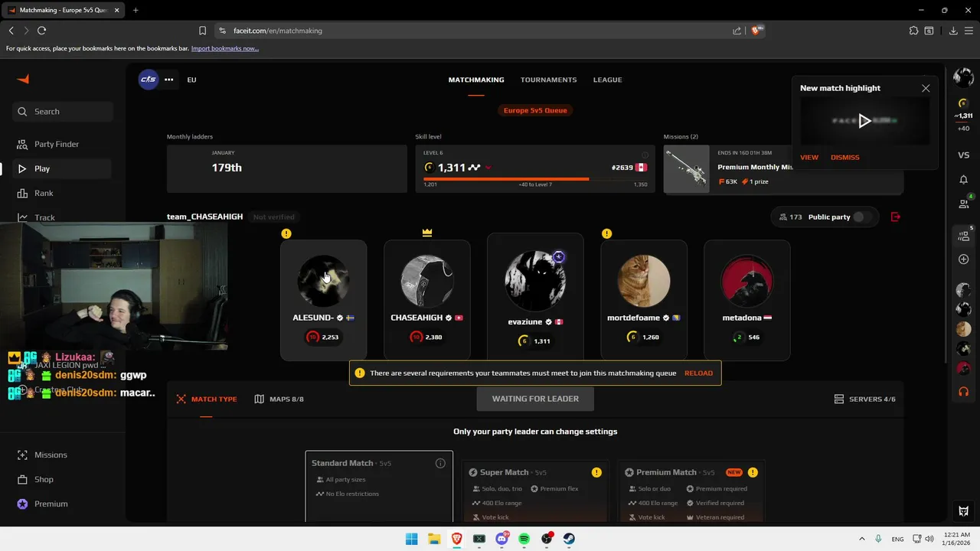Open Brave shields icon in address bar
The width and height of the screenshot is (980, 551).
coord(756,31)
